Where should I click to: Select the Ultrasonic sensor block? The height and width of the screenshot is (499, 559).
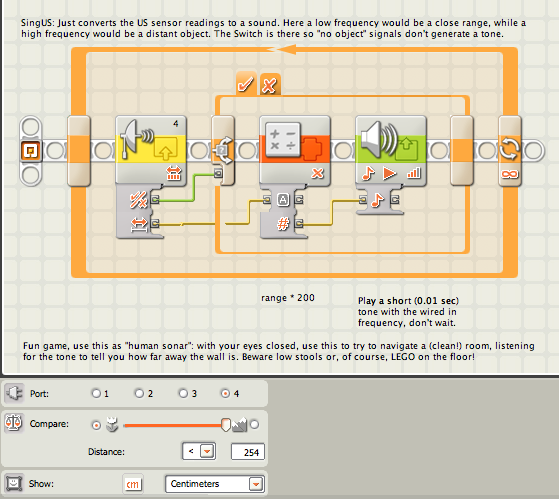point(151,150)
